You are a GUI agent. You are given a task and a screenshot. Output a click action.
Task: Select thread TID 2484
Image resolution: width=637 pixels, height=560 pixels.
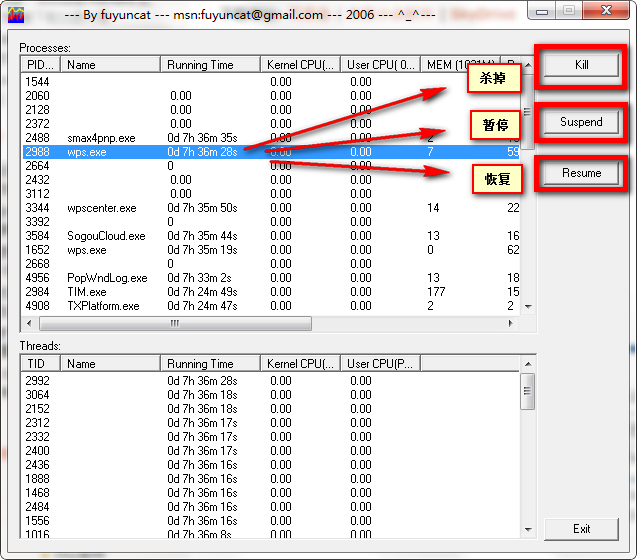pos(271,507)
